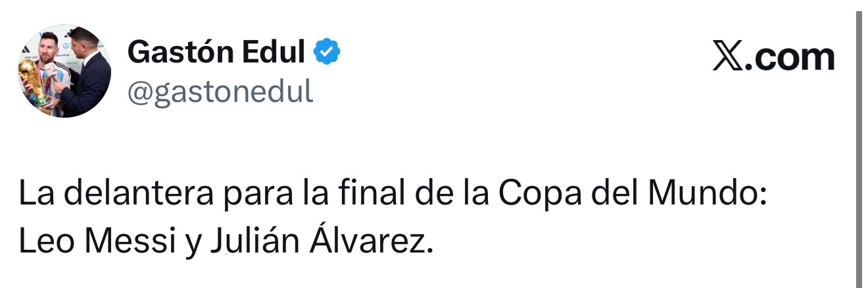The height and width of the screenshot is (288, 868).
Task: Click the word "Edul" in display name
Action: click(x=270, y=53)
